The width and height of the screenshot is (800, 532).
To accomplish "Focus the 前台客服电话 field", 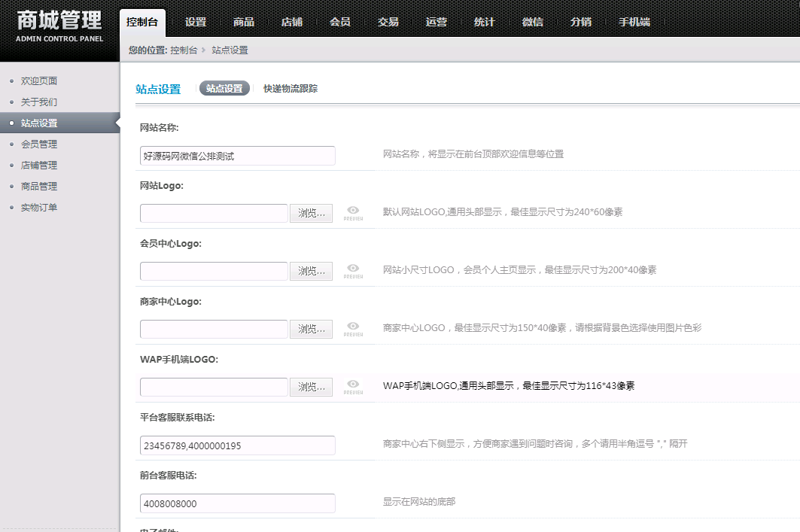I will click(x=237, y=503).
